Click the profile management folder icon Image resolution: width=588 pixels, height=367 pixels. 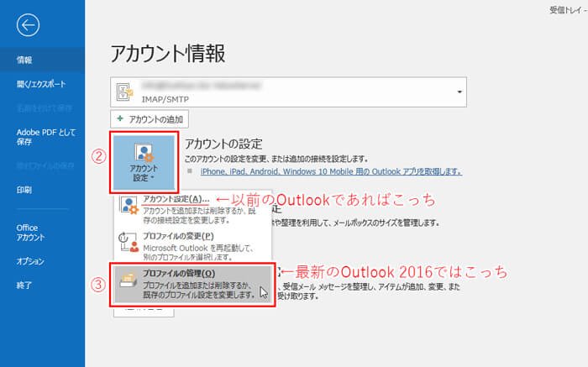(129, 280)
